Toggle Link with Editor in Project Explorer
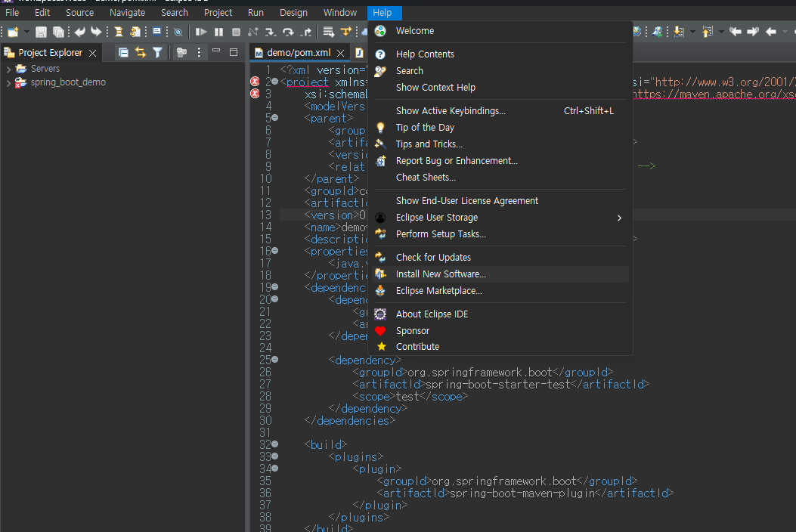796x532 pixels. coord(141,52)
